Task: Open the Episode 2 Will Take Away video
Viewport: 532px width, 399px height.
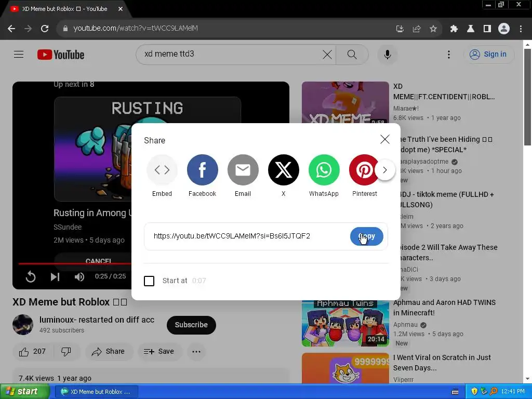Action: (x=448, y=252)
